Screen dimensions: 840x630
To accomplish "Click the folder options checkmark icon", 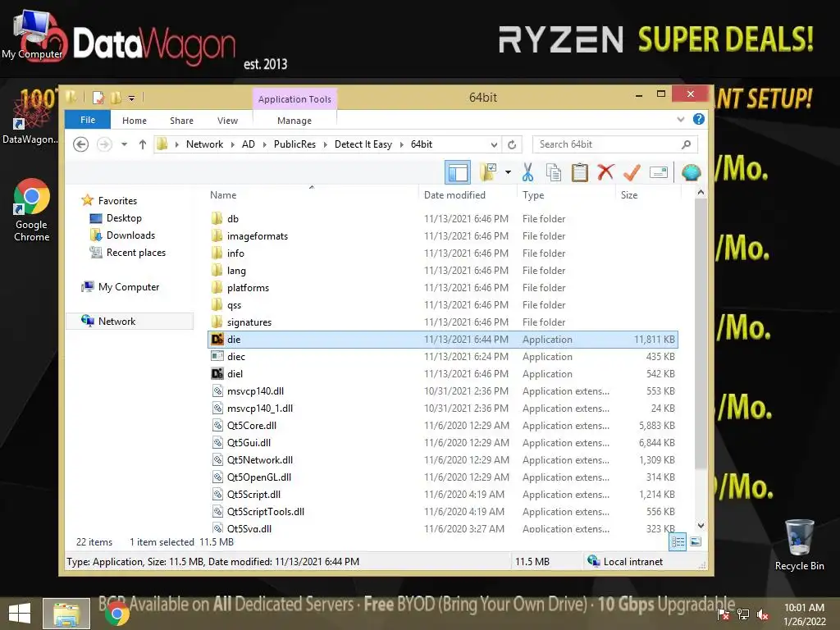I will coord(488,172).
